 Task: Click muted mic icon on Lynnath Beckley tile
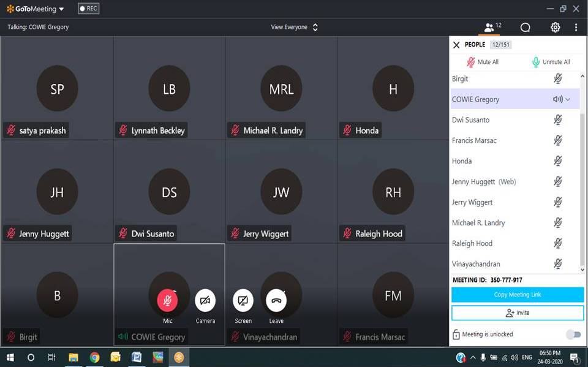[123, 131]
